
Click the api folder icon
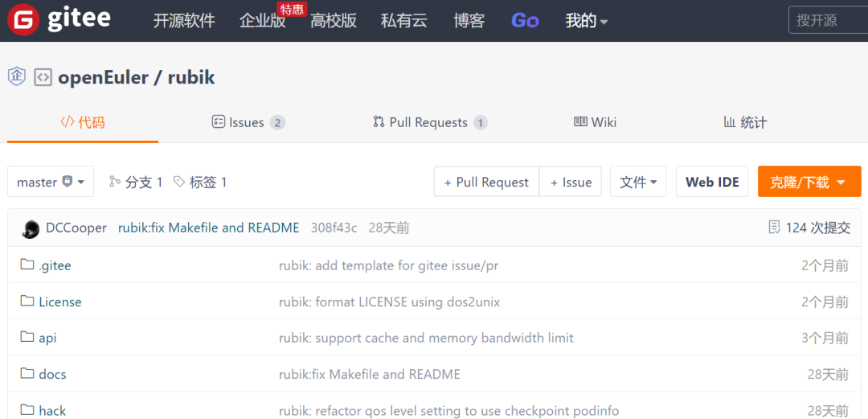click(27, 337)
